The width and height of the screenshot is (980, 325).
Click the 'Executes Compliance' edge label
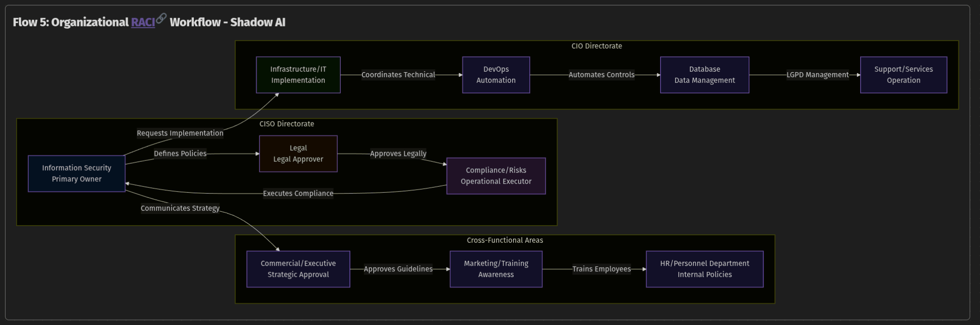[x=298, y=193]
